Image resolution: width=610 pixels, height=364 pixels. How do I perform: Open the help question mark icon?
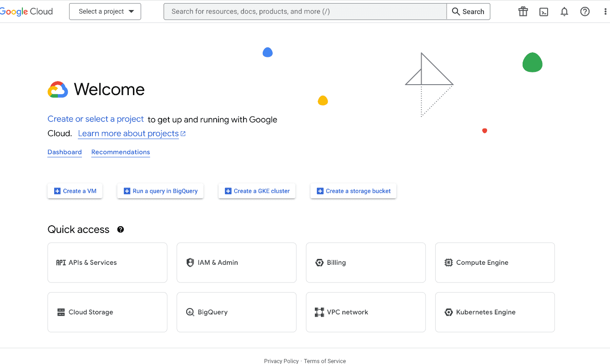tap(585, 12)
